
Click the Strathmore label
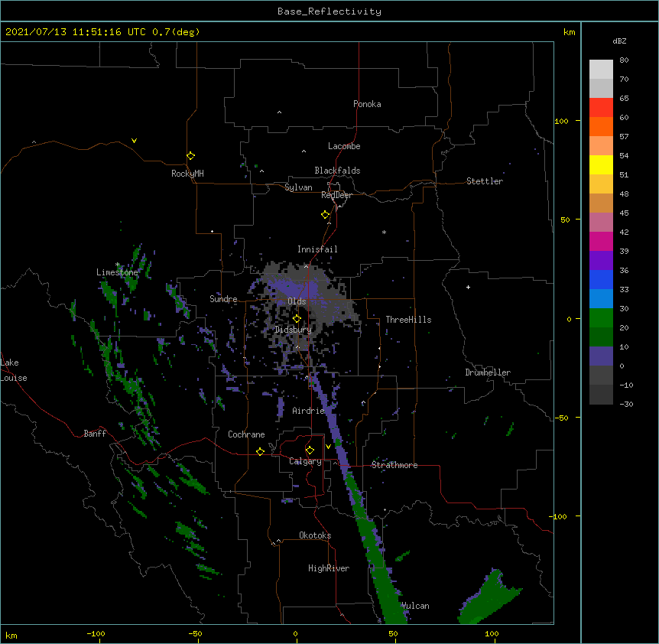point(394,465)
